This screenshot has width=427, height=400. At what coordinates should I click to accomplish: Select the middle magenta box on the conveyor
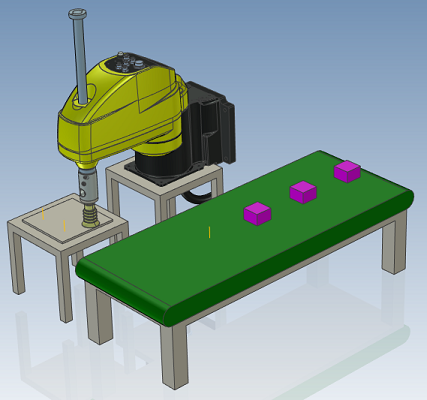[303, 192]
